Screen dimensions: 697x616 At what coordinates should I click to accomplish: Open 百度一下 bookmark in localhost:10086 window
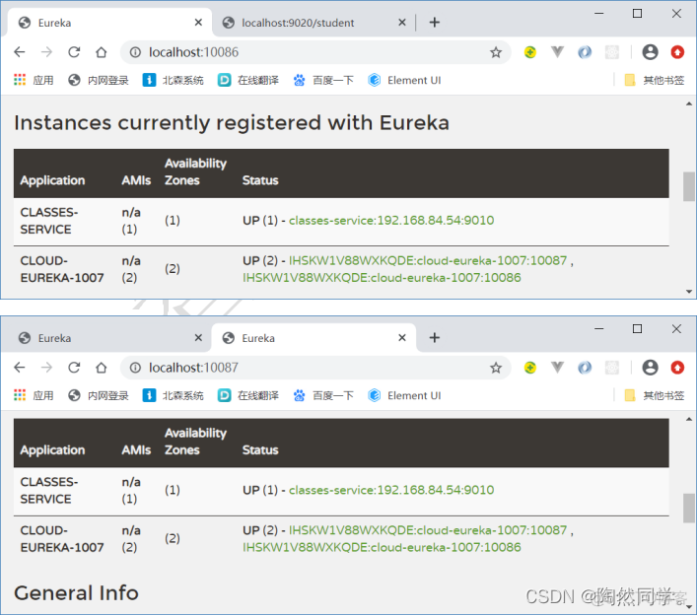point(323,80)
